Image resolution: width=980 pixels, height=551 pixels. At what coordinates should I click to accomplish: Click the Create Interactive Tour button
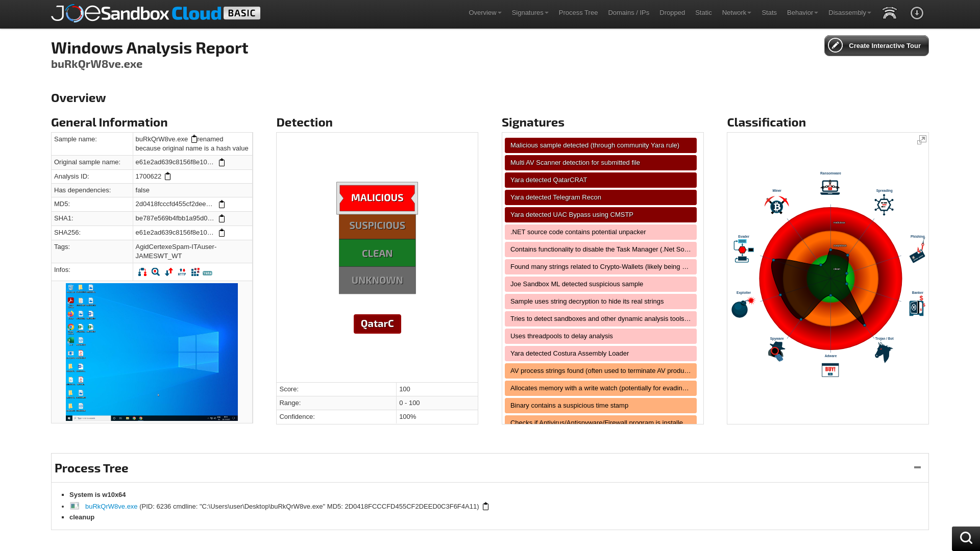tap(876, 45)
